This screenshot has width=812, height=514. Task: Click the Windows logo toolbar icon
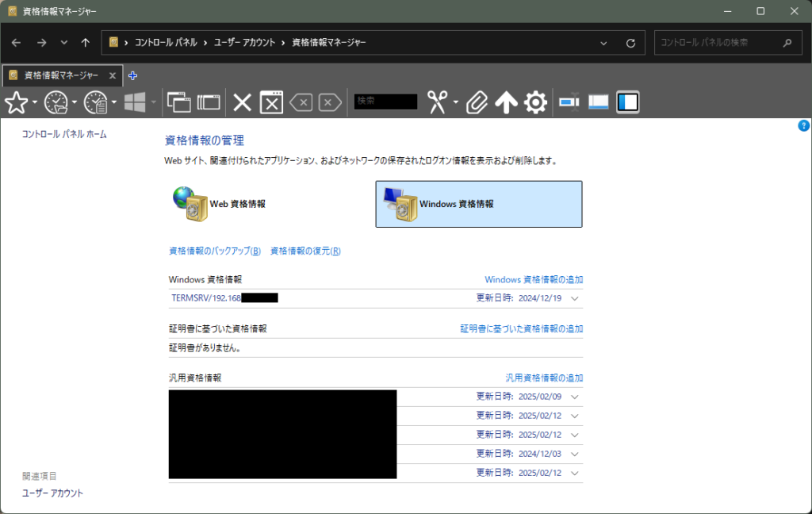[x=135, y=102]
